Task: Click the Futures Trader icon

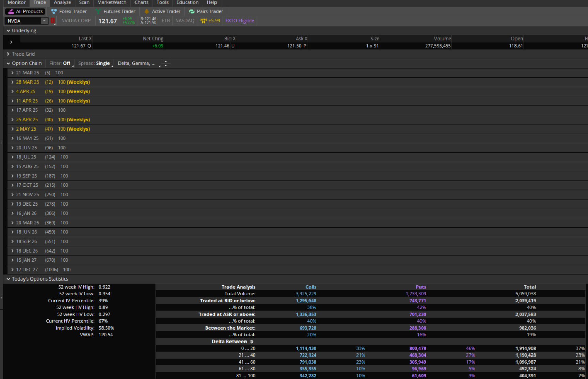Action: pyautogui.click(x=98, y=12)
